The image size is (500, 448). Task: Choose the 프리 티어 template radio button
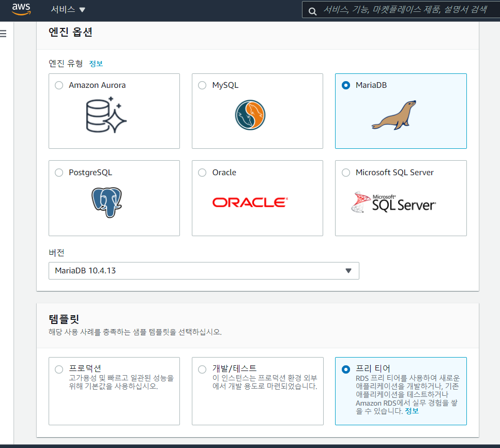(x=346, y=369)
